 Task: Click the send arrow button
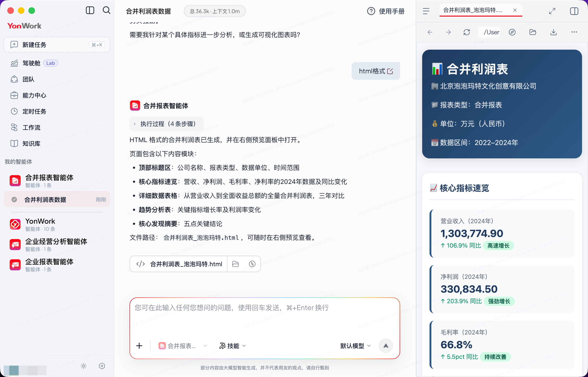point(386,346)
